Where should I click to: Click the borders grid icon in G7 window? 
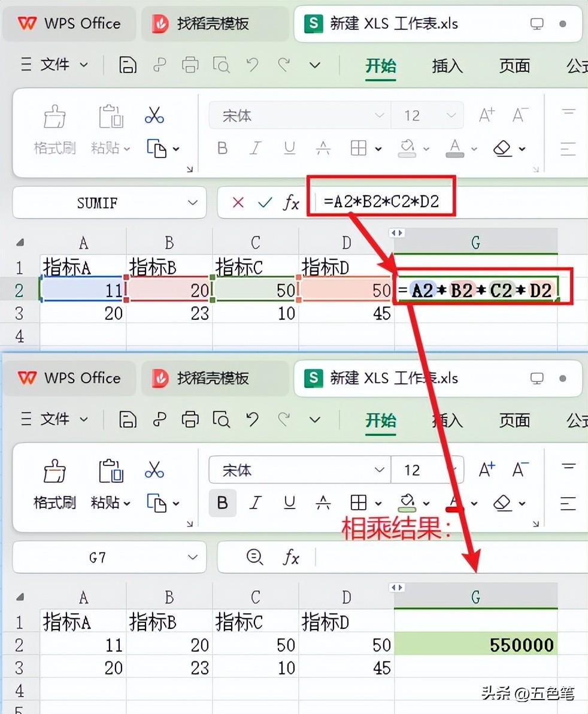358,503
